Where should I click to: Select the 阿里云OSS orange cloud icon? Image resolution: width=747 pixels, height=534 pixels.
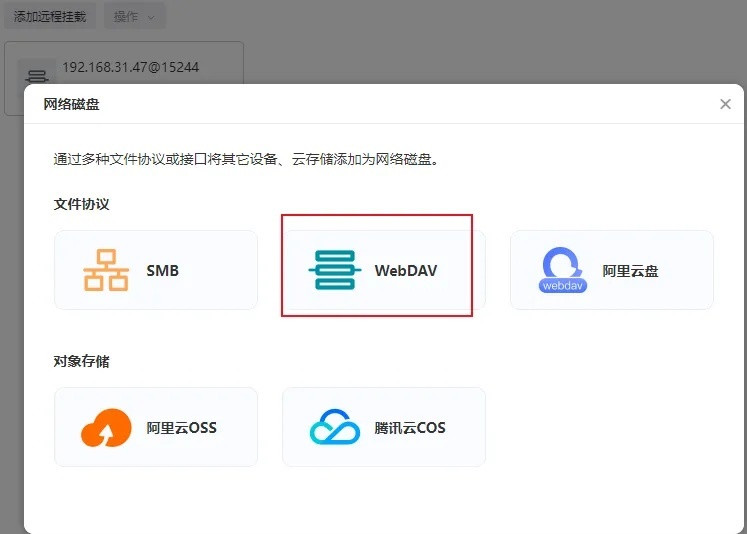[x=106, y=427]
